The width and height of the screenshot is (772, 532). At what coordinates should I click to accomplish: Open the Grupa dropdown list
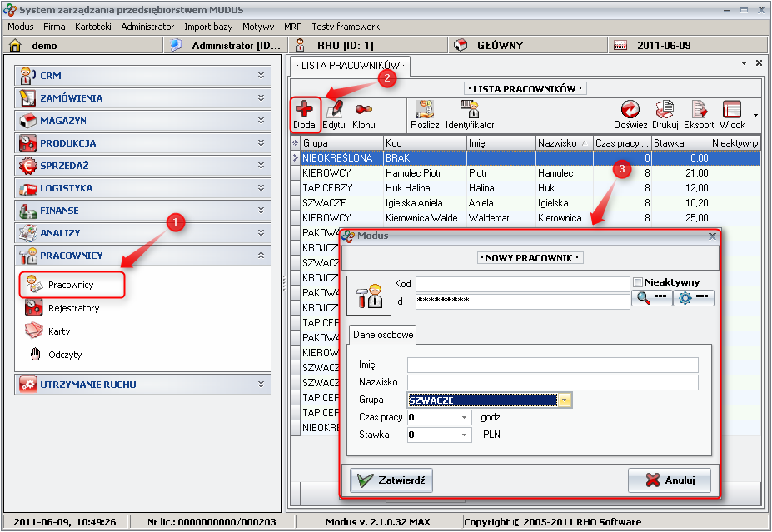click(x=565, y=400)
